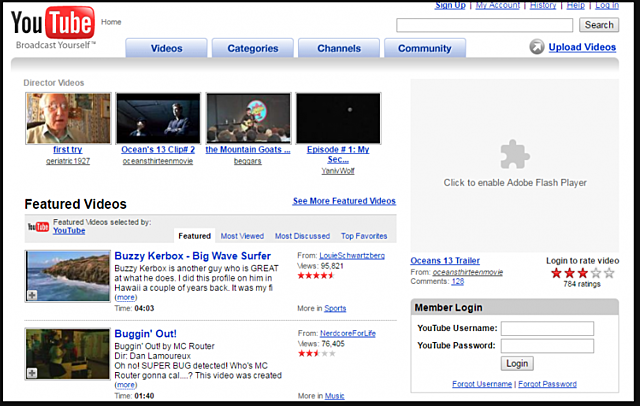Open the Buggin' Out video thumbnail

pos(68,354)
